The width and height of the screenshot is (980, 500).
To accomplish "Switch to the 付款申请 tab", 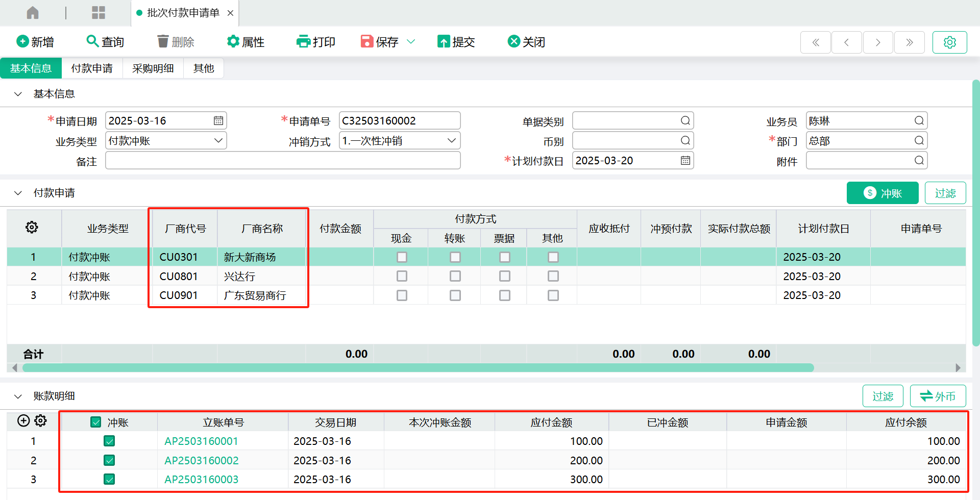I will (x=92, y=68).
